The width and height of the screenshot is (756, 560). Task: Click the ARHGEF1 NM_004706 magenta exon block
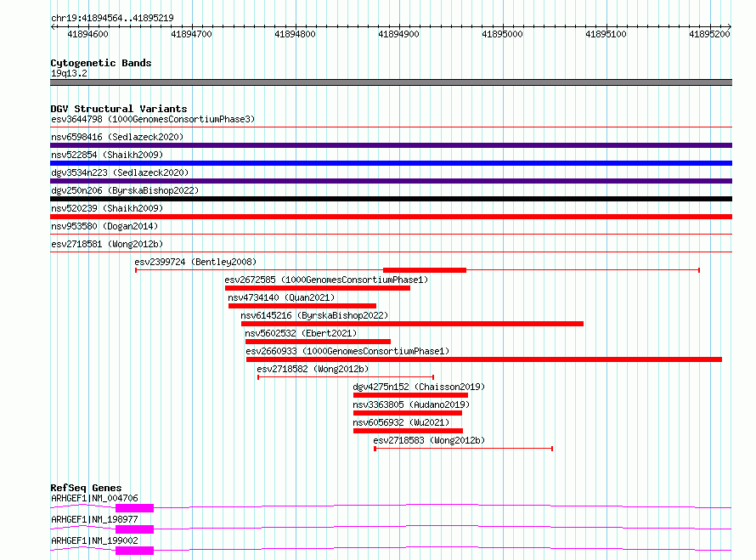tap(134, 508)
